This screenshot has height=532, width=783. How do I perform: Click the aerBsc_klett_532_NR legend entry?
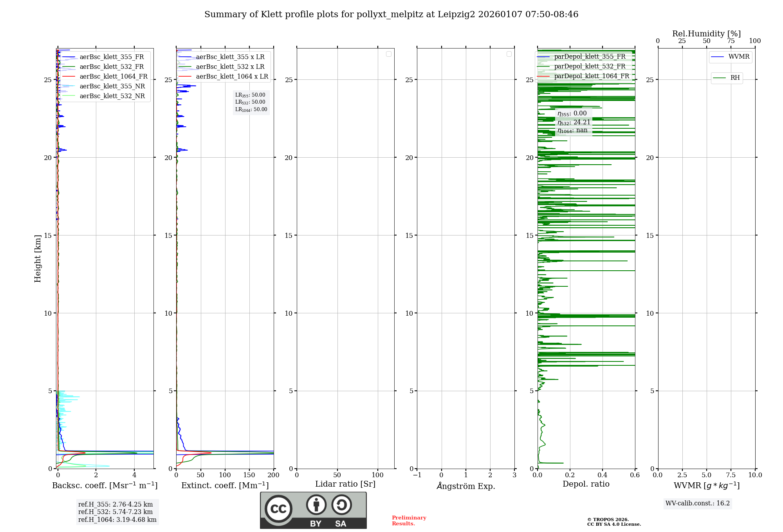click(x=112, y=96)
